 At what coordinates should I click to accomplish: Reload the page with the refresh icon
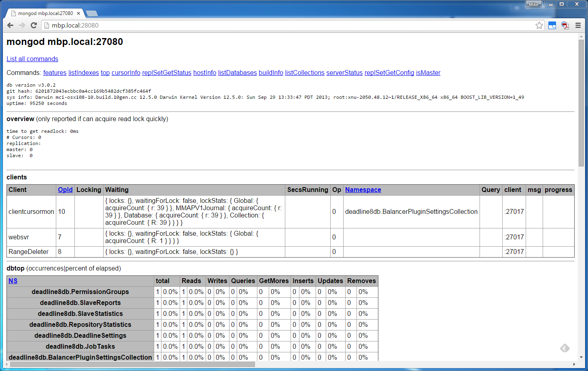[34, 26]
